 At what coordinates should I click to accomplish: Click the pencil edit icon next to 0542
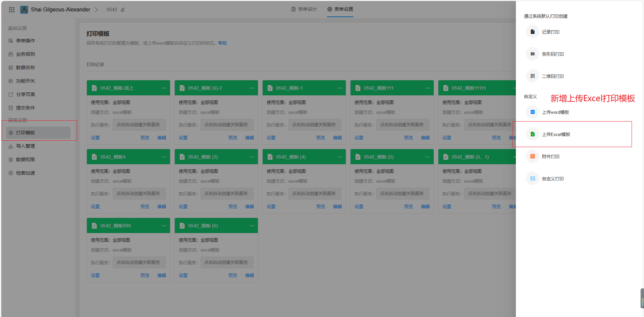[x=123, y=10]
